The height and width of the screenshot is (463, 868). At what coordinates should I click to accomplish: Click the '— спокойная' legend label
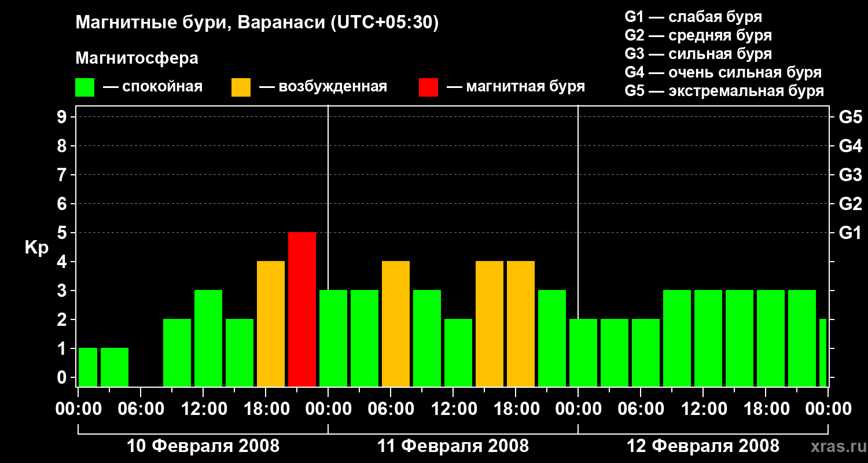(x=153, y=87)
